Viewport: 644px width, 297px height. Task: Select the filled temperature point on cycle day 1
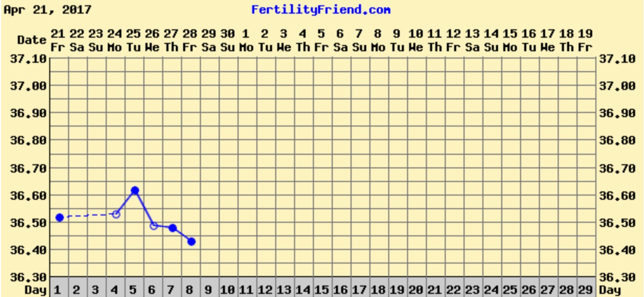tap(60, 217)
